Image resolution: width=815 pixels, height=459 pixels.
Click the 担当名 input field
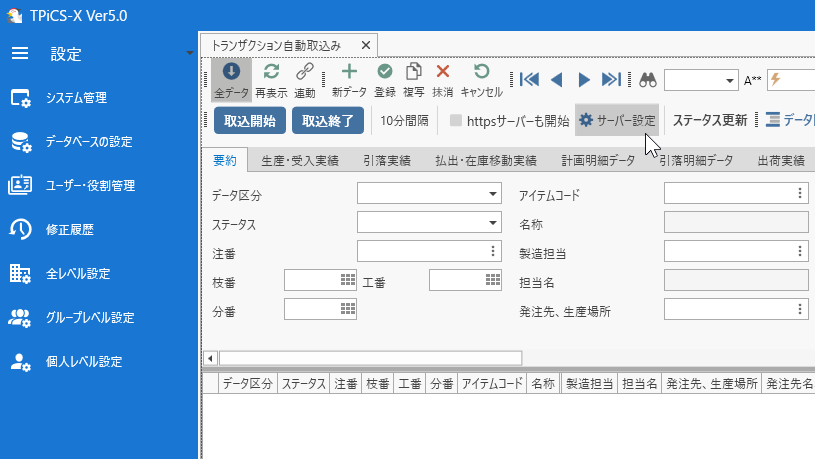736,281
